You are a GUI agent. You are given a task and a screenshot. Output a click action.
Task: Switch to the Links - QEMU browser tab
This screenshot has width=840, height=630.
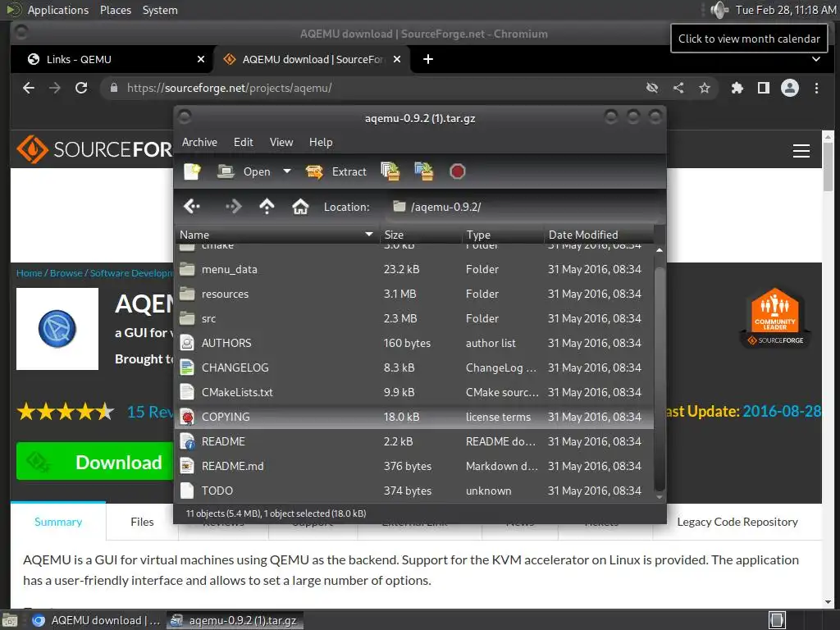click(112, 59)
